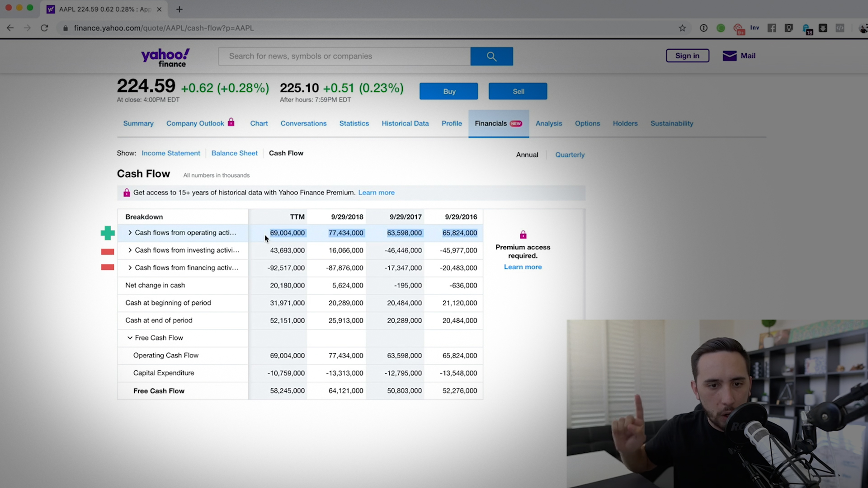Click the padlock next to Company Outlook
The width and height of the screenshot is (868, 488).
coord(231,122)
